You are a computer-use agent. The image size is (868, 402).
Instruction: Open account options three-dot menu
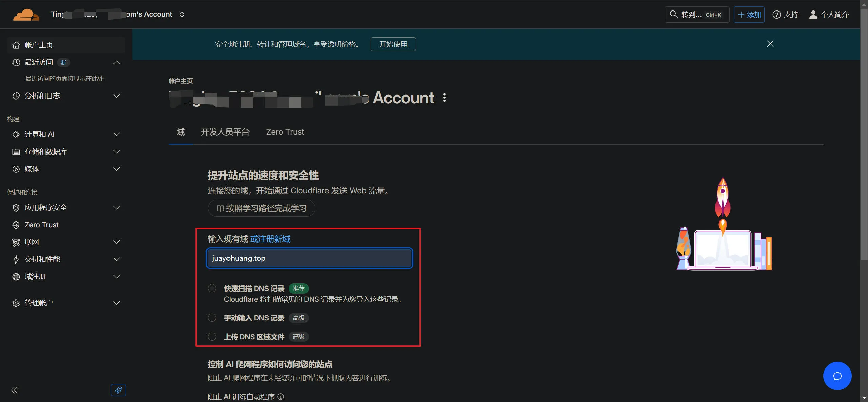[x=445, y=98]
